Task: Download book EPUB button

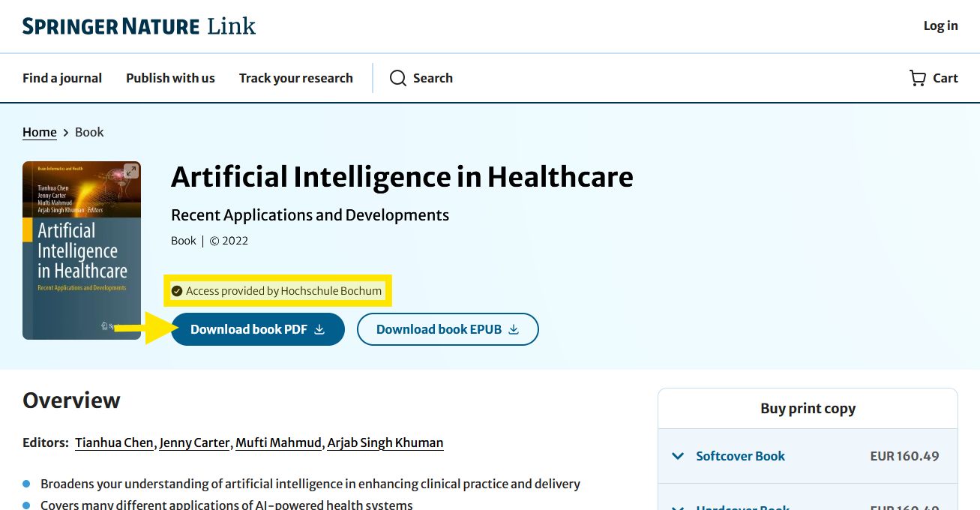Action: (x=448, y=329)
